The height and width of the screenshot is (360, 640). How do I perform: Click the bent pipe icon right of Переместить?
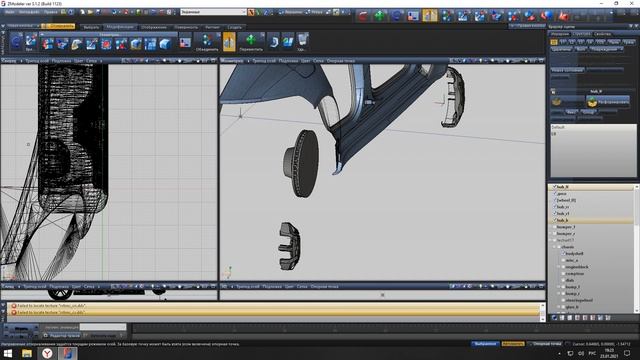click(x=273, y=41)
